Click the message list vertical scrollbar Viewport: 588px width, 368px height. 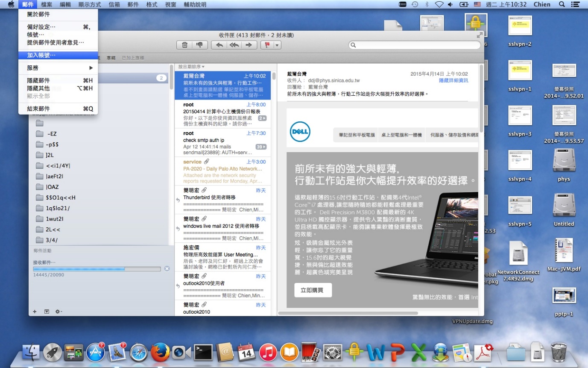point(273,77)
